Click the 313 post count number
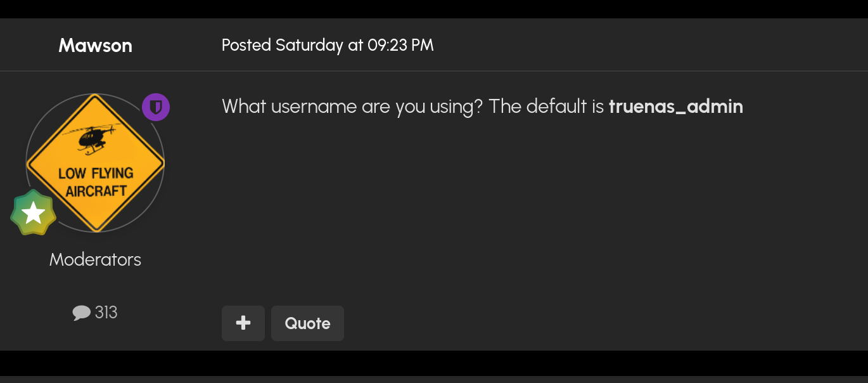The width and height of the screenshot is (868, 383). [x=106, y=313]
